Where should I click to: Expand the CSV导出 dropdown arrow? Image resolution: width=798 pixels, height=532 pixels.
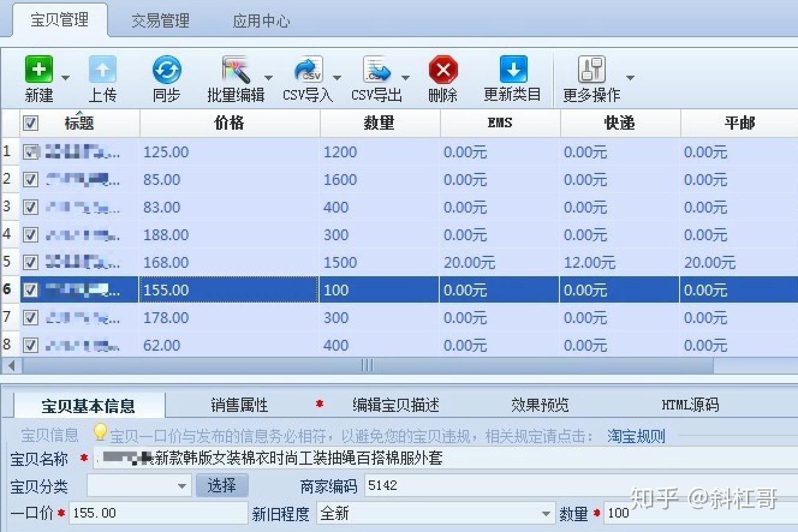[406, 77]
